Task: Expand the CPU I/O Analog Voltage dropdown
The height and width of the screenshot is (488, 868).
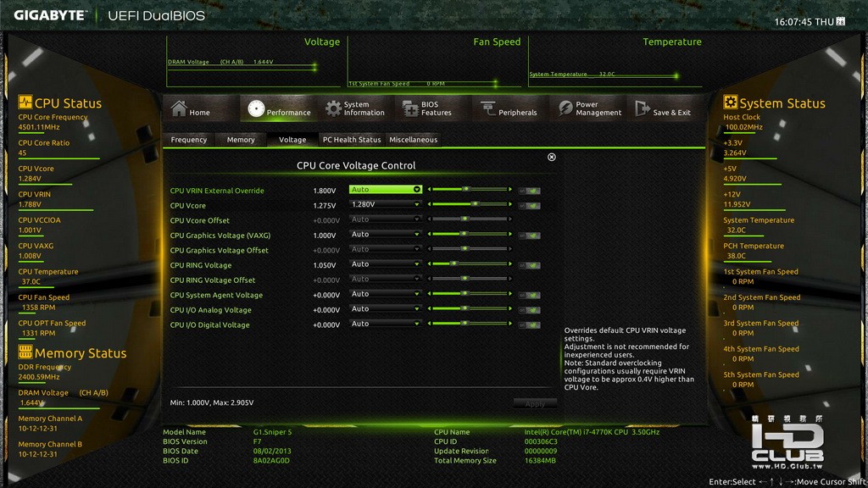Action: 386,309
